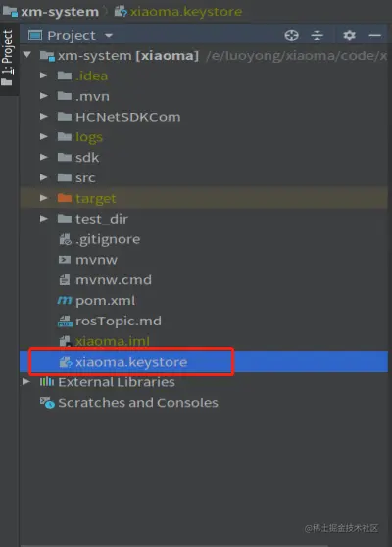Expand the .idea folder arrow
This screenshot has width=392, height=547.
[x=43, y=75]
